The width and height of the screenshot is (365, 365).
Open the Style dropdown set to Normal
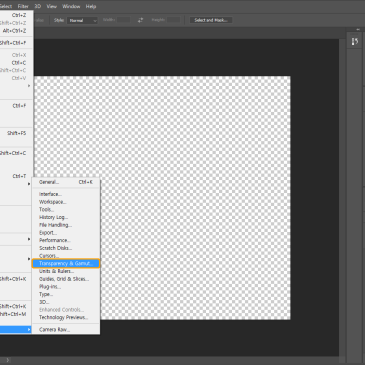click(x=82, y=20)
